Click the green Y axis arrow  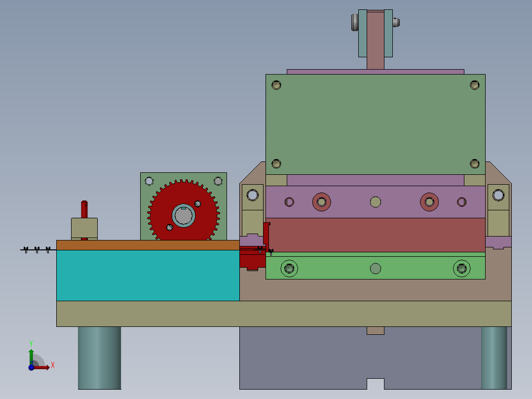(x=31, y=357)
